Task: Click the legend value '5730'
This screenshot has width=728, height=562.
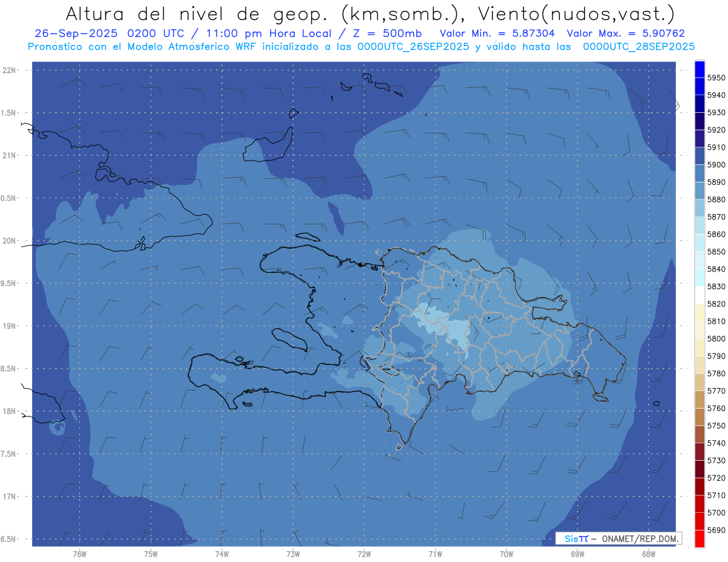Action: [716, 461]
